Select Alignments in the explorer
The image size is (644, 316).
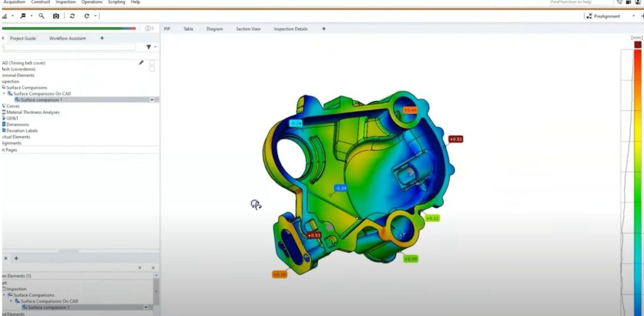tap(11, 143)
